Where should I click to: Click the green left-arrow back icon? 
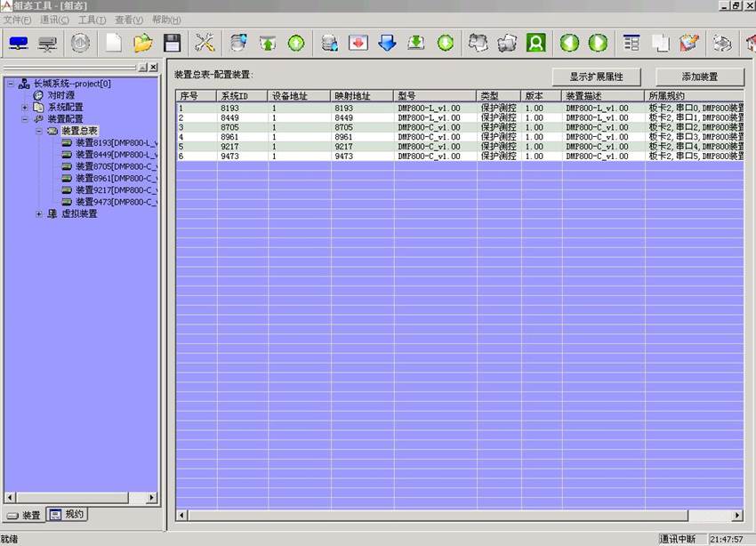pos(569,44)
